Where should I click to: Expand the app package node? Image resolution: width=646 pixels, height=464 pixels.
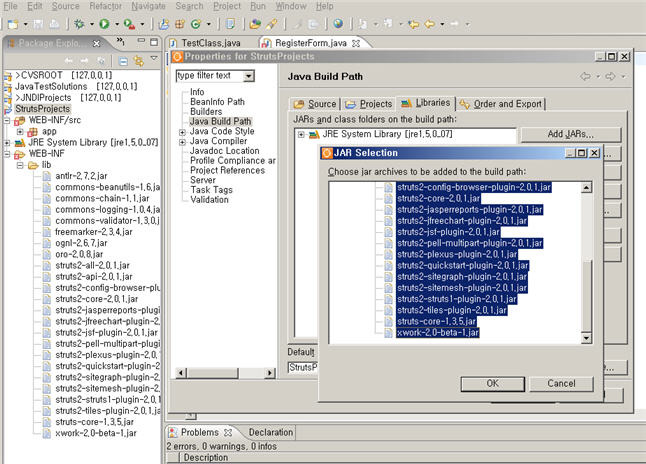tap(20, 132)
